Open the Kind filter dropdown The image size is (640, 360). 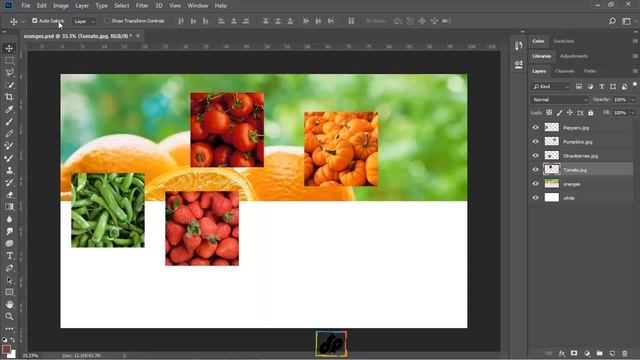coord(550,87)
